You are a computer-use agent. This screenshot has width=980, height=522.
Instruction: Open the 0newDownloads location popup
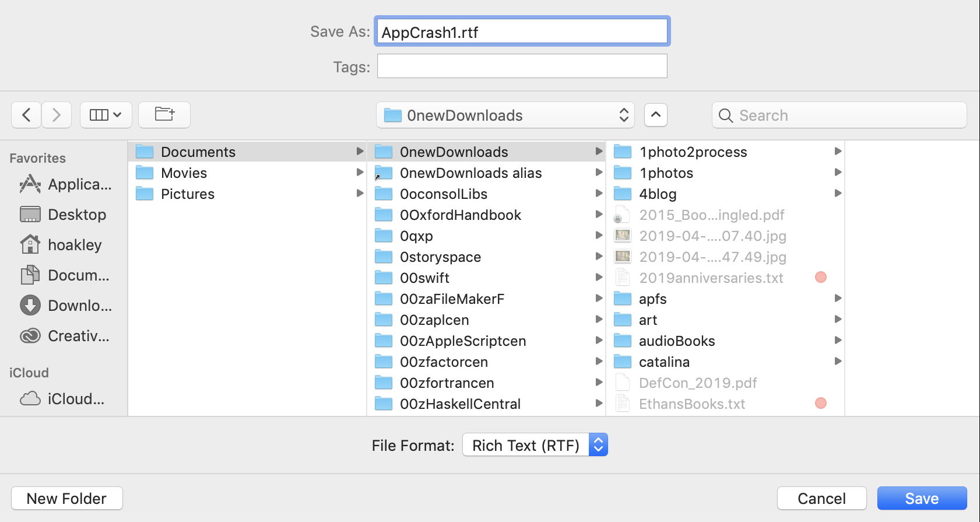pos(505,115)
